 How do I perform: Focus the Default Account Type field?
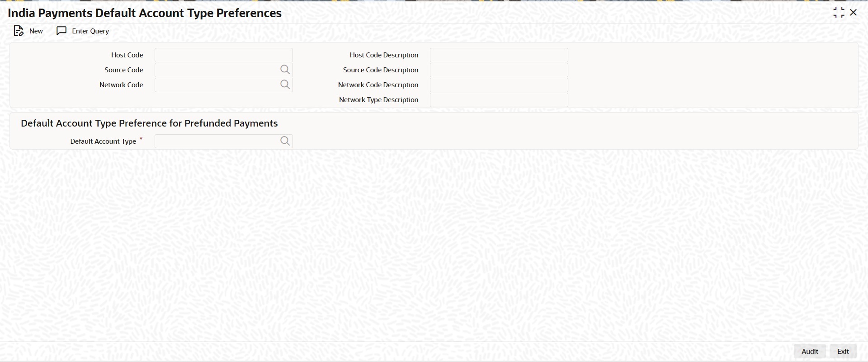(224, 141)
